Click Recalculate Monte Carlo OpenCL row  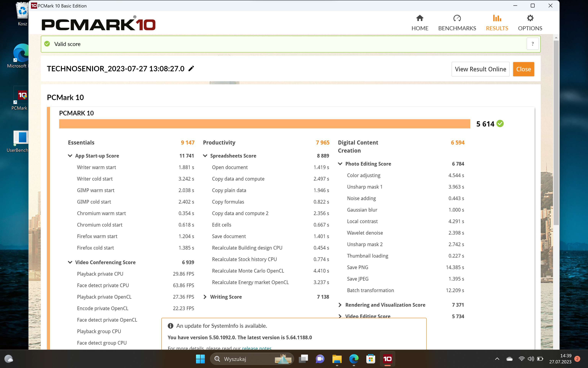(270, 271)
